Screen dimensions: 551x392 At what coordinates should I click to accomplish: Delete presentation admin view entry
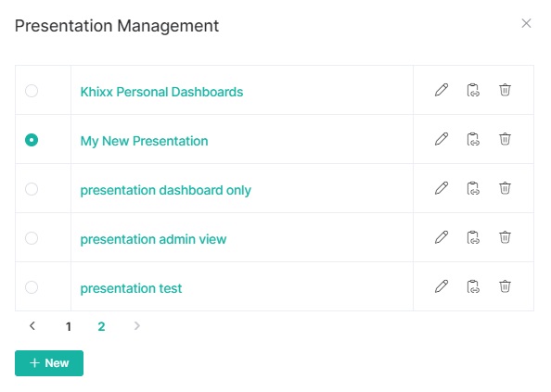click(505, 237)
